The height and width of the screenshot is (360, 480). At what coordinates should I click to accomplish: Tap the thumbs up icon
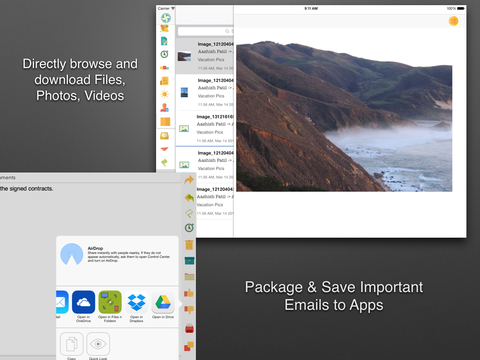point(189,293)
